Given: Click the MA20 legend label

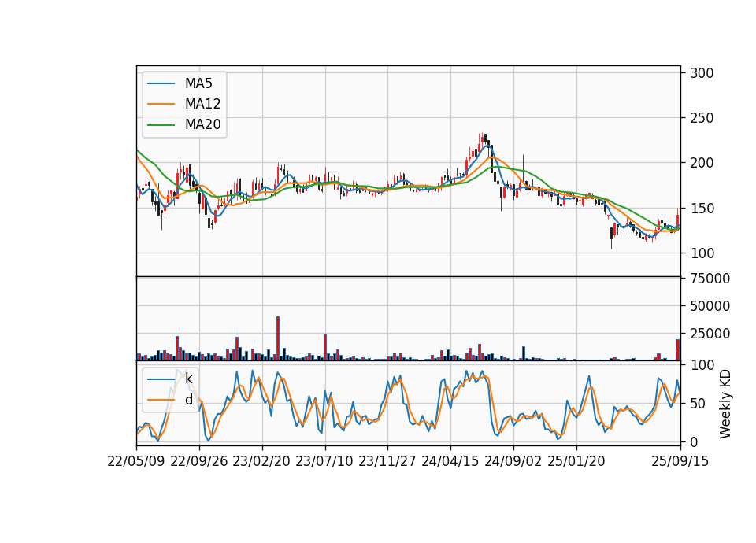Looking at the screenshot, I should click(202, 124).
